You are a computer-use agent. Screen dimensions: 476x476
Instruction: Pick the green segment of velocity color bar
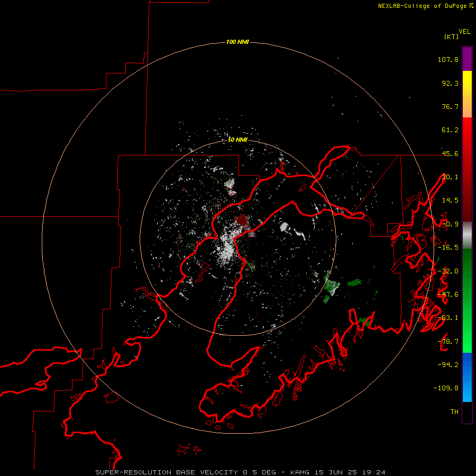tap(467, 300)
